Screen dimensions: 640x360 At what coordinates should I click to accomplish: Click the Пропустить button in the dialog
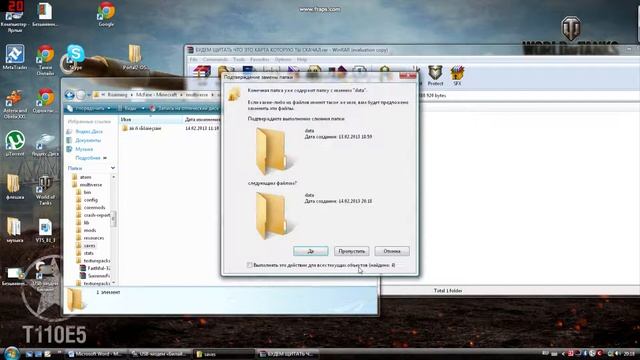(x=351, y=251)
